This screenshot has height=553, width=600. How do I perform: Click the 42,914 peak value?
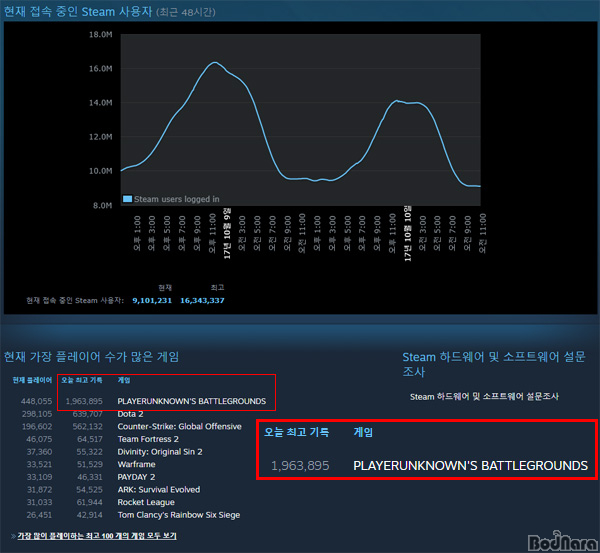tap(90, 515)
